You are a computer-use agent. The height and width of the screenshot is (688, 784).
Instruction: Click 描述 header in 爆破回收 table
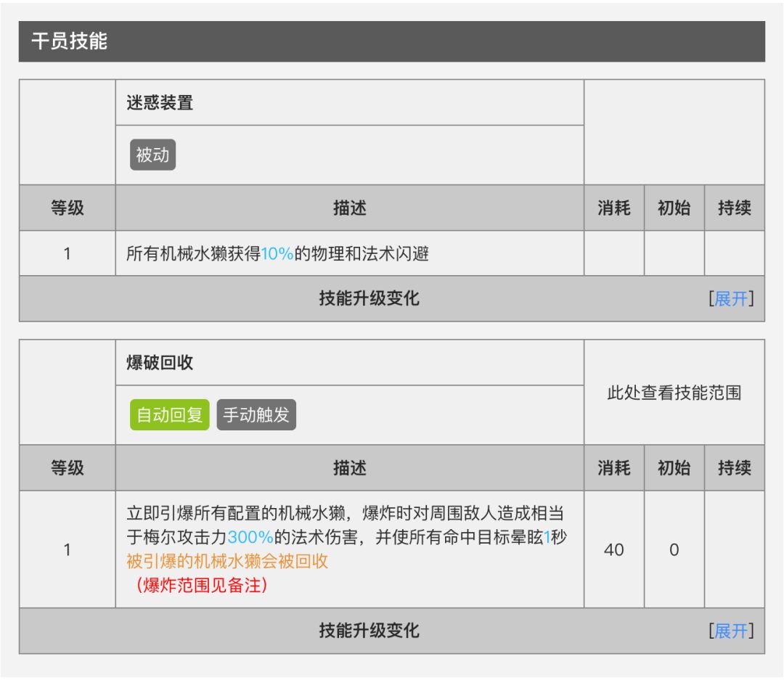(349, 467)
